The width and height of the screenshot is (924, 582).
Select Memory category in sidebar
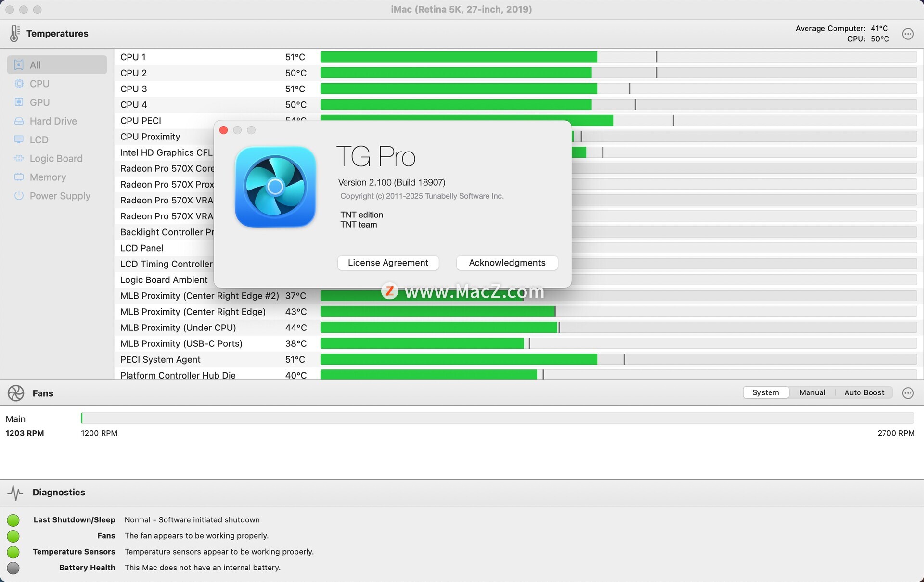coord(47,177)
